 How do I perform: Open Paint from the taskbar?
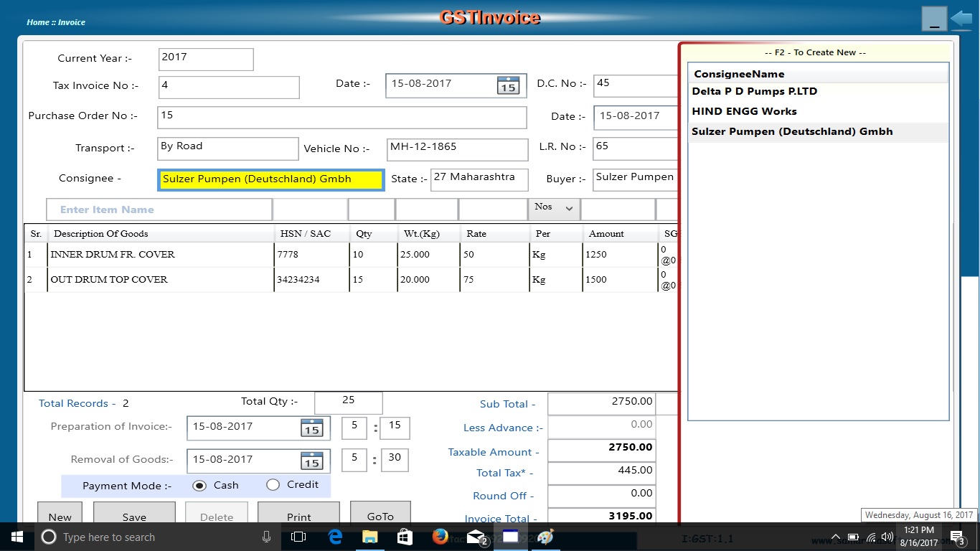(x=545, y=537)
